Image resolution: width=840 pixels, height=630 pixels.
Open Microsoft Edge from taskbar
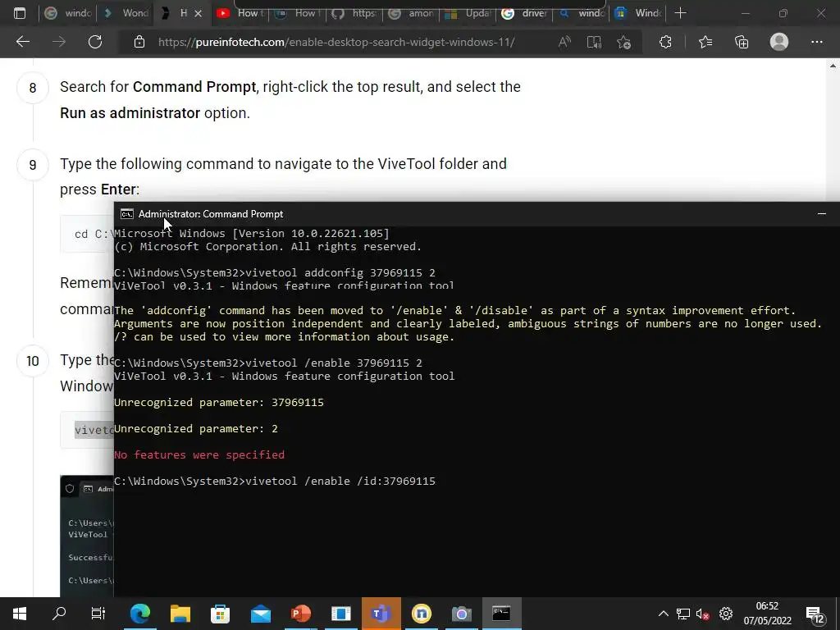click(140, 614)
